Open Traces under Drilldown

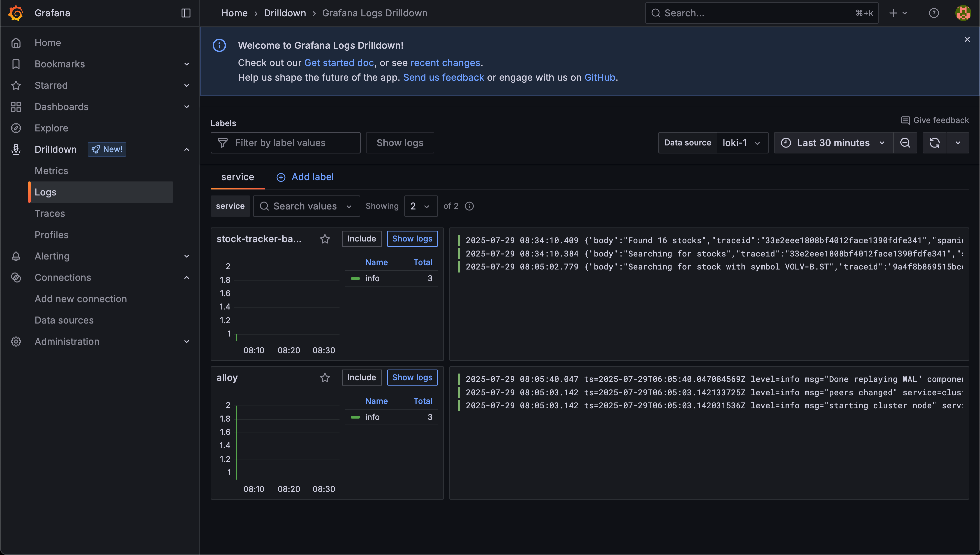click(x=50, y=213)
